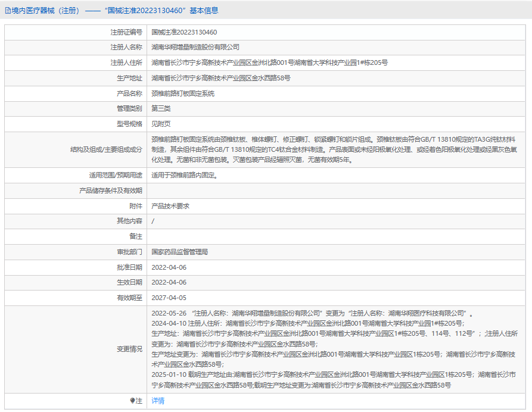The image size is (532, 412).
Task: Select product name 颈椎前路钉板固定系统
Action: coord(183,93)
